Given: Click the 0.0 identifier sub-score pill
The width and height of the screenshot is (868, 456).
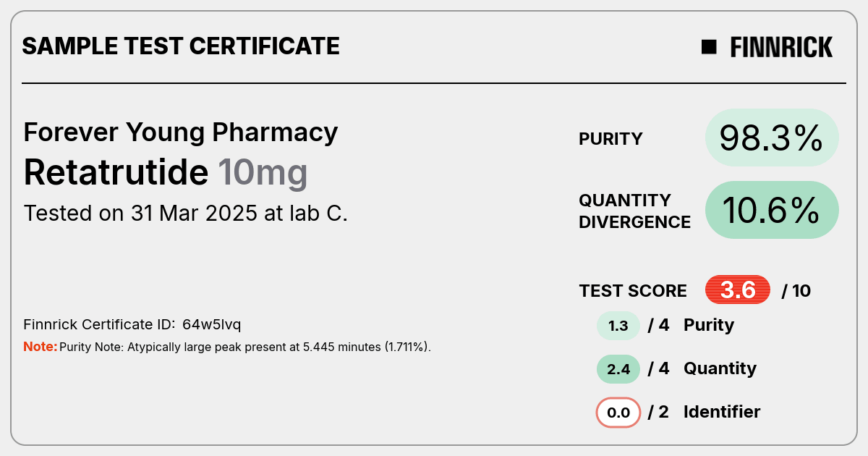Looking at the screenshot, I should pos(618,413).
